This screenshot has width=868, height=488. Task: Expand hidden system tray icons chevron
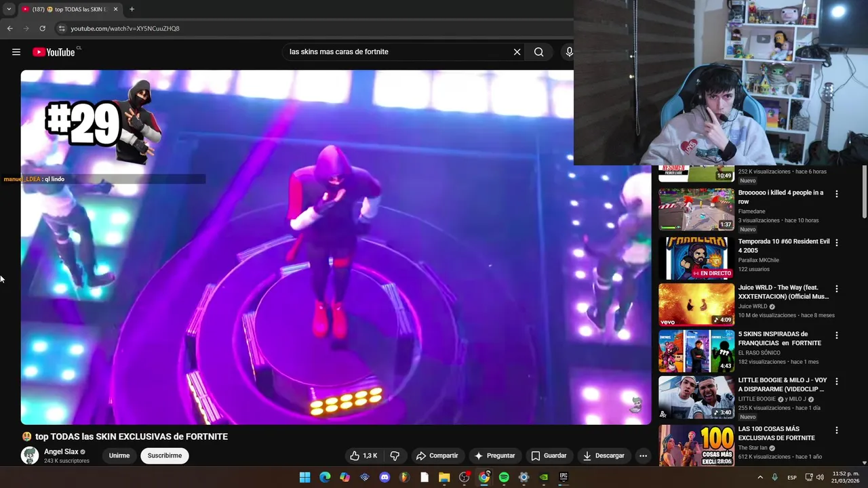pyautogui.click(x=760, y=477)
